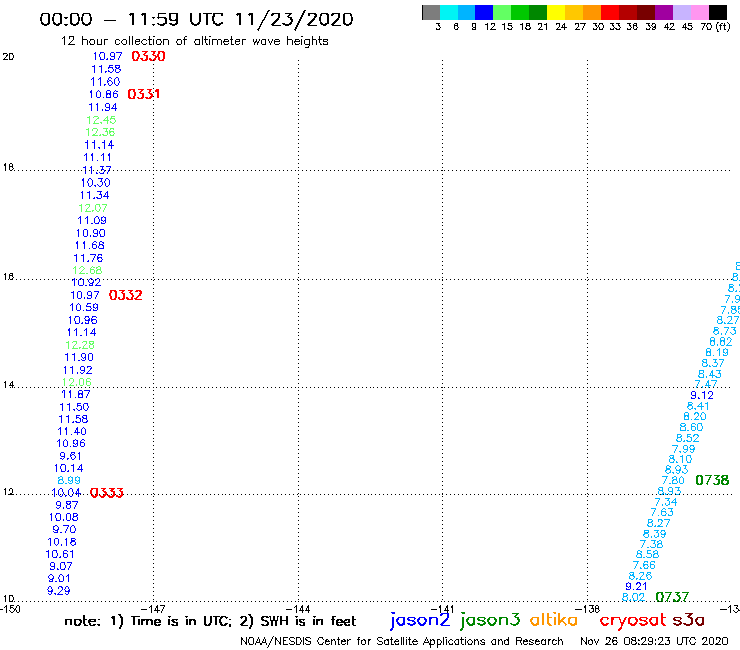Image resolution: width=740 pixels, height=650 pixels.
Task: Click the red time stamp 0333
Action: click(107, 493)
